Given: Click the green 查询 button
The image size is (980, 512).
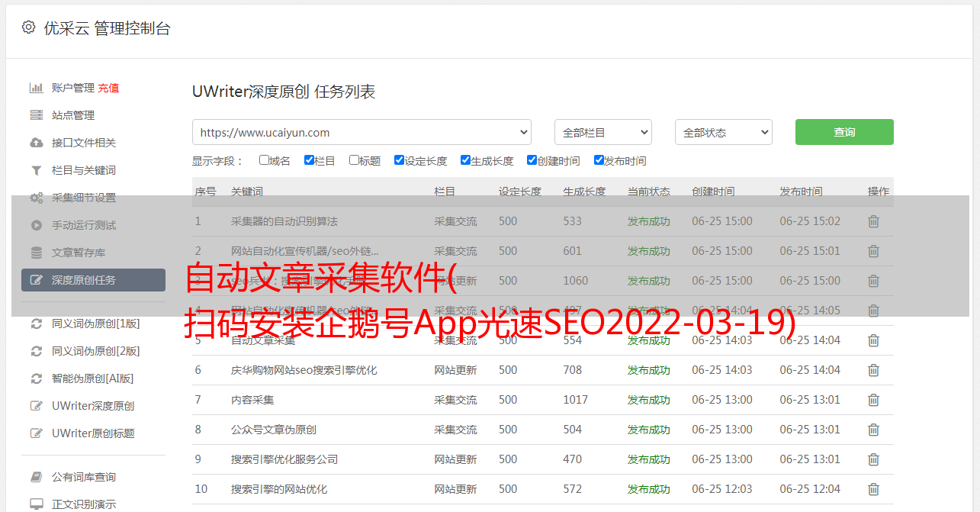Looking at the screenshot, I should tap(843, 132).
